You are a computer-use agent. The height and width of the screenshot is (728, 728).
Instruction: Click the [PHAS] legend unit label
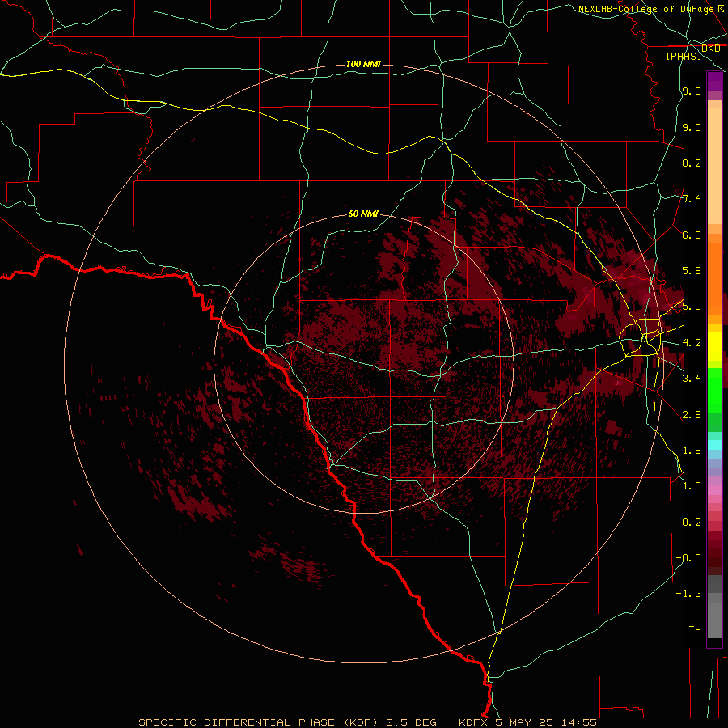click(x=684, y=56)
